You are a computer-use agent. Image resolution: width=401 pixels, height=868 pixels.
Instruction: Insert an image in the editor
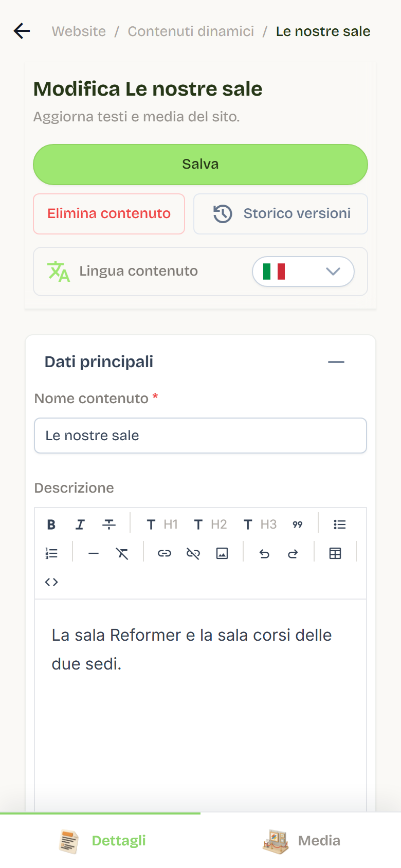222,553
